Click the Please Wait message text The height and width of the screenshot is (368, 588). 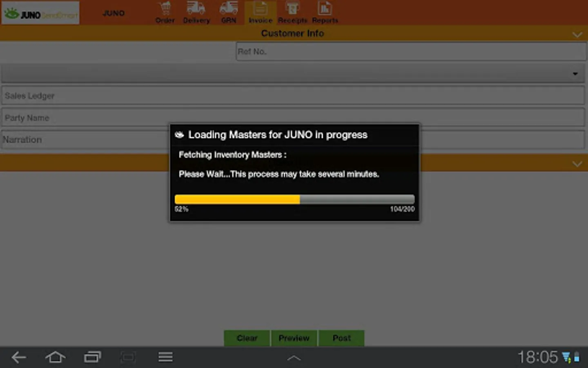[279, 174]
